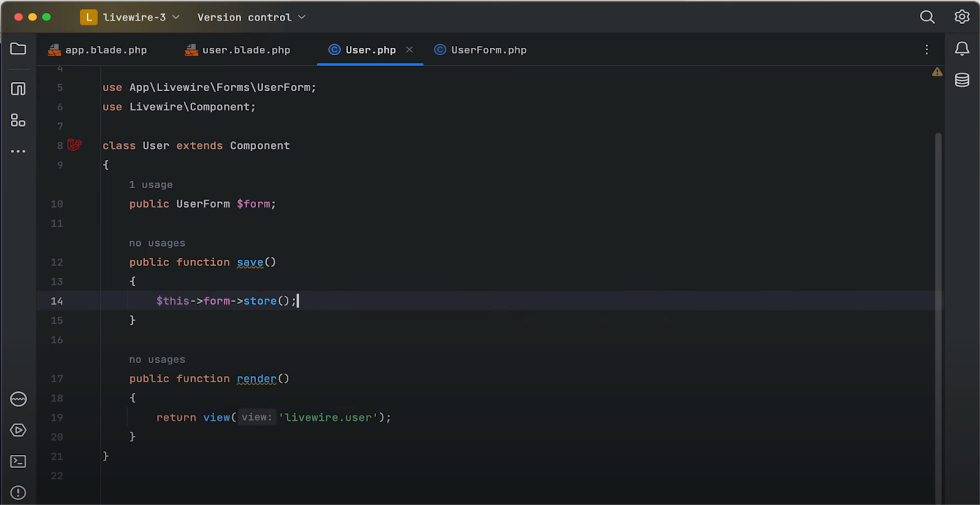Click line number 14 in gutter
Image resolution: width=980 pixels, height=505 pixels.
tap(57, 301)
